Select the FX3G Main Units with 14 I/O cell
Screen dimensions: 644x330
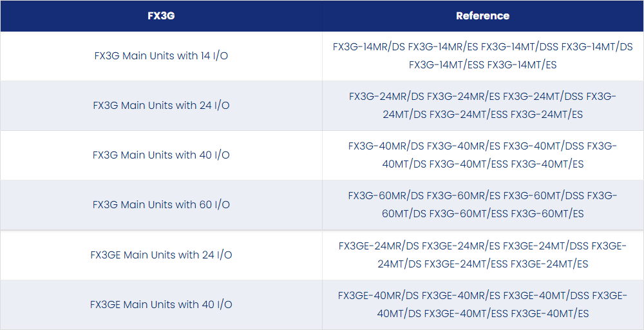(161, 56)
